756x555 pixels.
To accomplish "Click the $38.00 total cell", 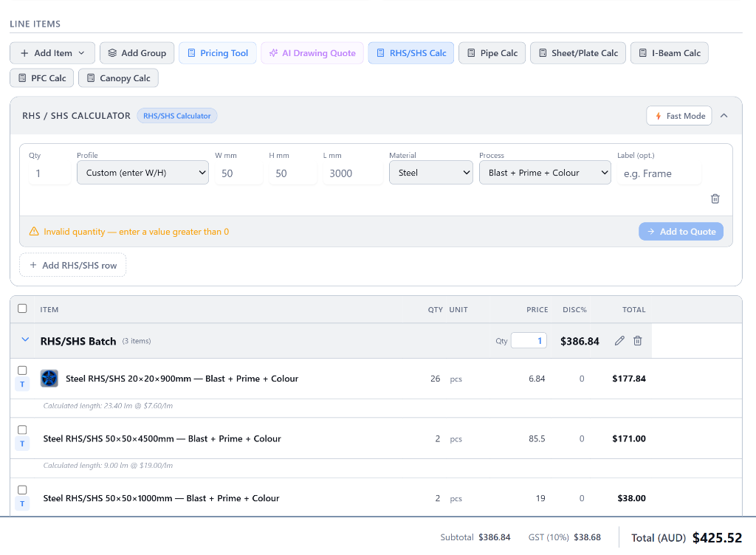I will tap(632, 498).
